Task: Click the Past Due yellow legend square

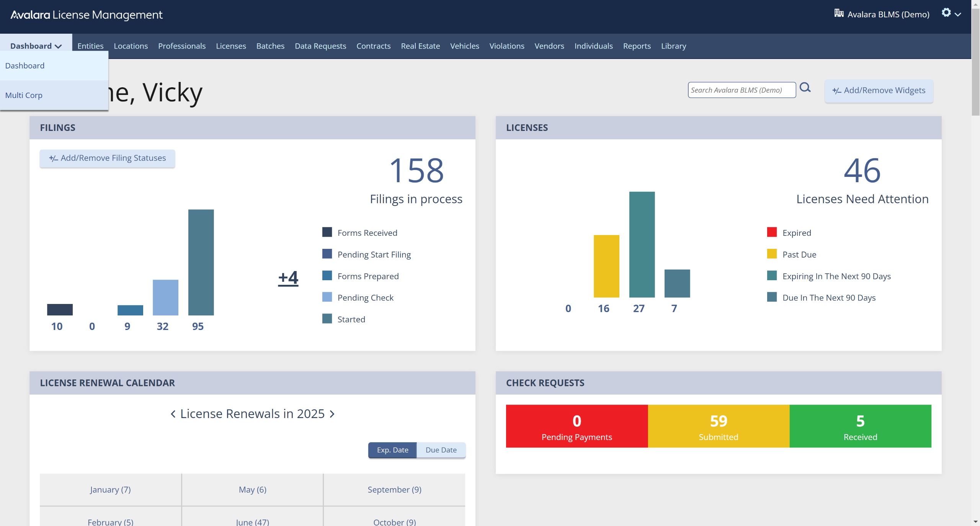Action: pyautogui.click(x=772, y=254)
